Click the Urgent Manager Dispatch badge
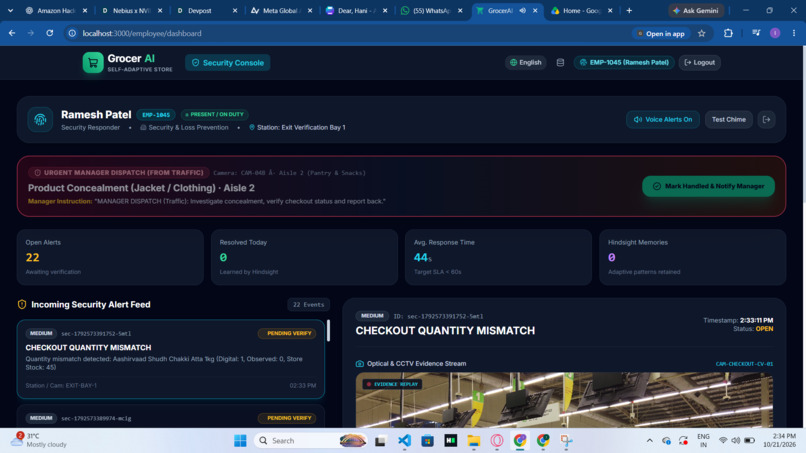This screenshot has width=806, height=453. coord(119,173)
